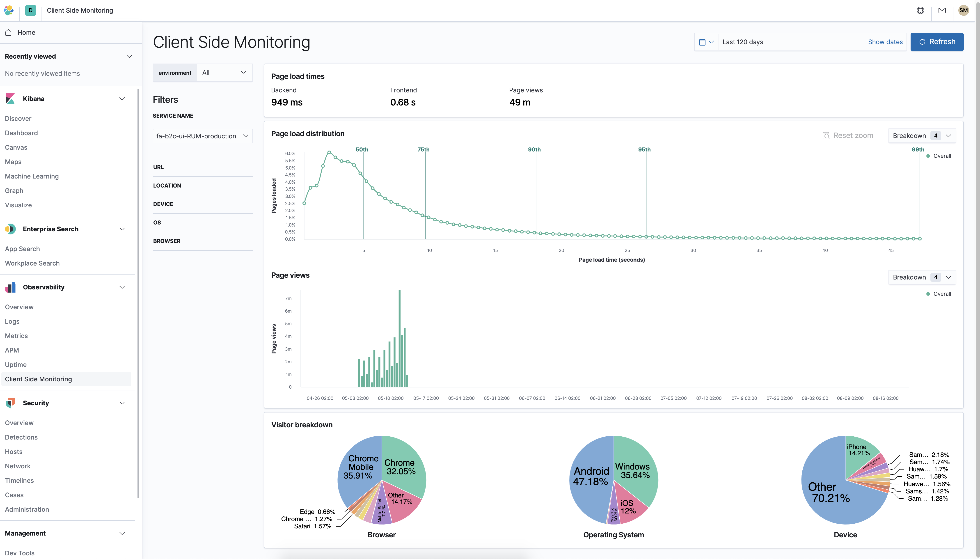Open the service name fa-b2c-ui-RUM-production dropdown
The width and height of the screenshot is (980, 559).
[202, 136]
